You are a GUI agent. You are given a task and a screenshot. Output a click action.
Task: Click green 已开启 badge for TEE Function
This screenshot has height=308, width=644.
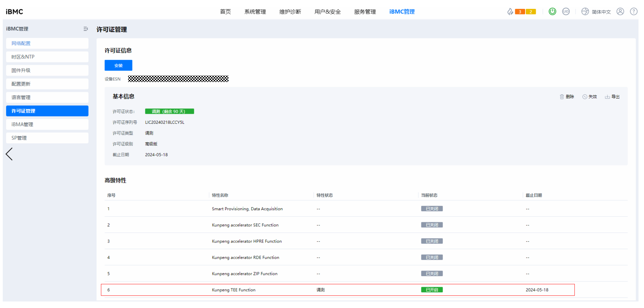pyautogui.click(x=432, y=290)
